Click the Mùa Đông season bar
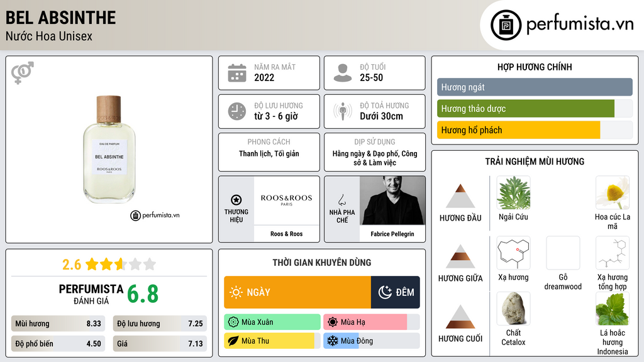The image size is (644, 362). point(371,341)
